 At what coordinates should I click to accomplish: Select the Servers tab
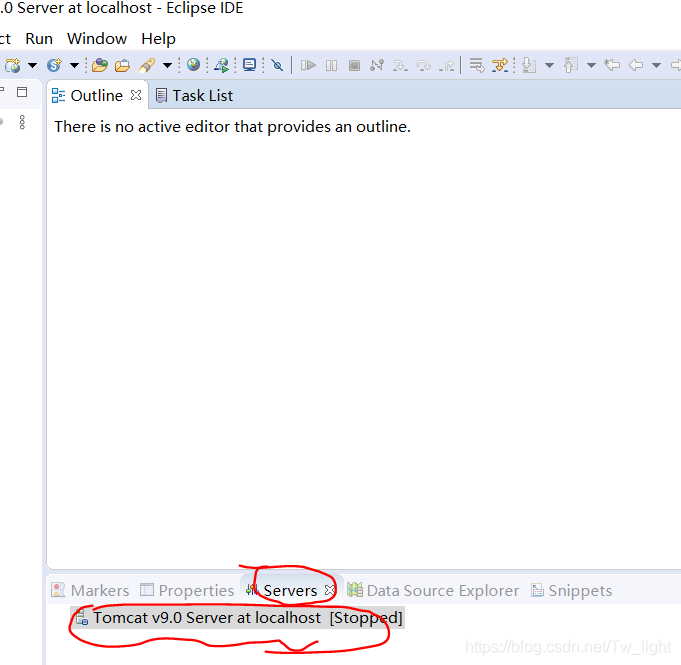(x=290, y=591)
